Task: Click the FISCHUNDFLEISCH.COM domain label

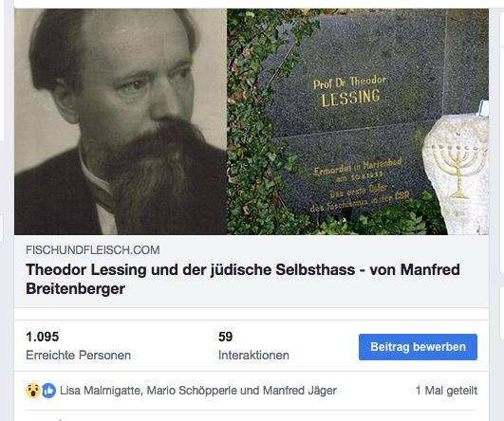Action: pos(93,249)
